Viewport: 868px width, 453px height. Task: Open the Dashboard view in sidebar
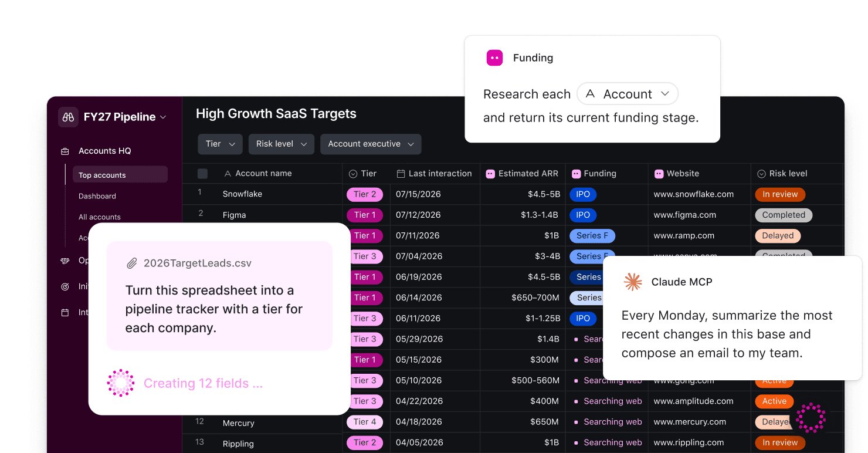pyautogui.click(x=97, y=196)
